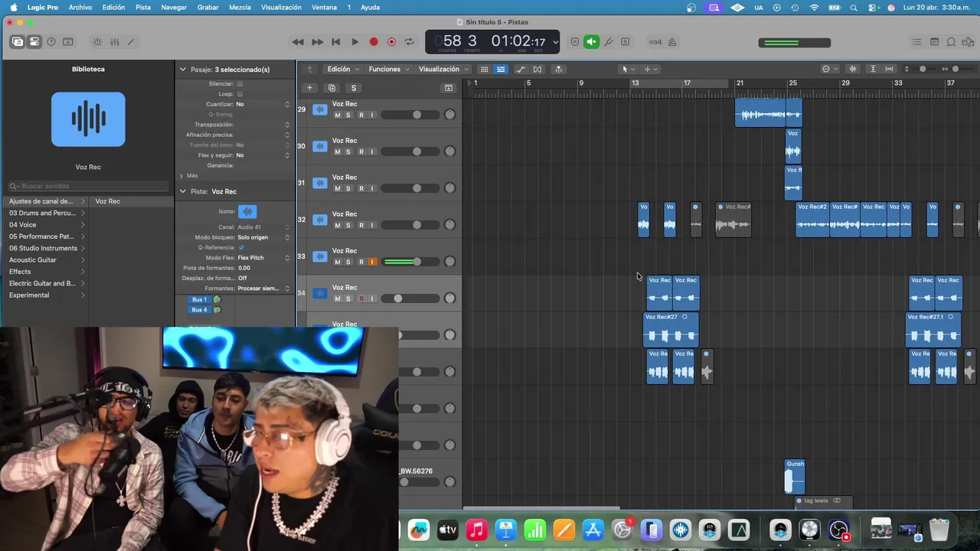The height and width of the screenshot is (551, 980).
Task: Disable record arm on track 34
Action: tap(361, 299)
